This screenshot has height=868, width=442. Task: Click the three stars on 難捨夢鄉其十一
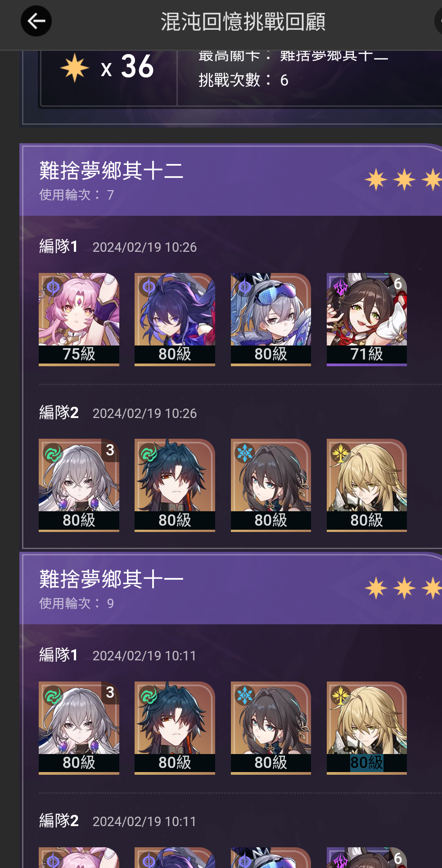click(403, 588)
